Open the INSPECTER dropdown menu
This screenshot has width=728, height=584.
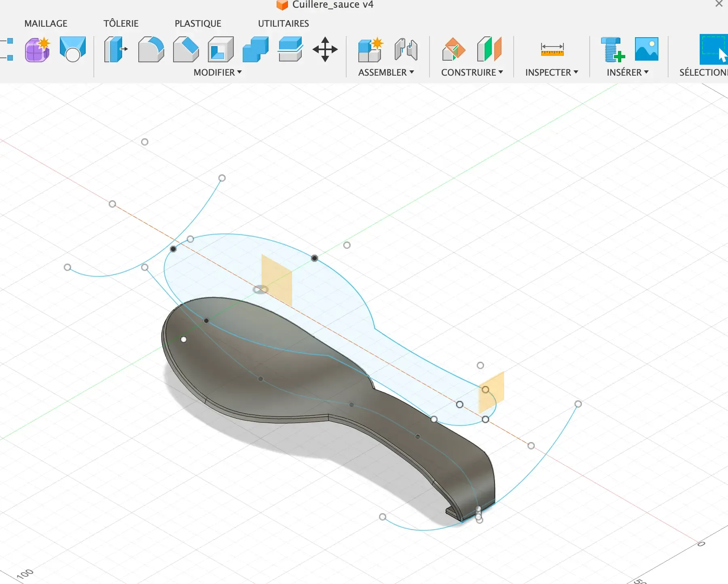tap(552, 72)
